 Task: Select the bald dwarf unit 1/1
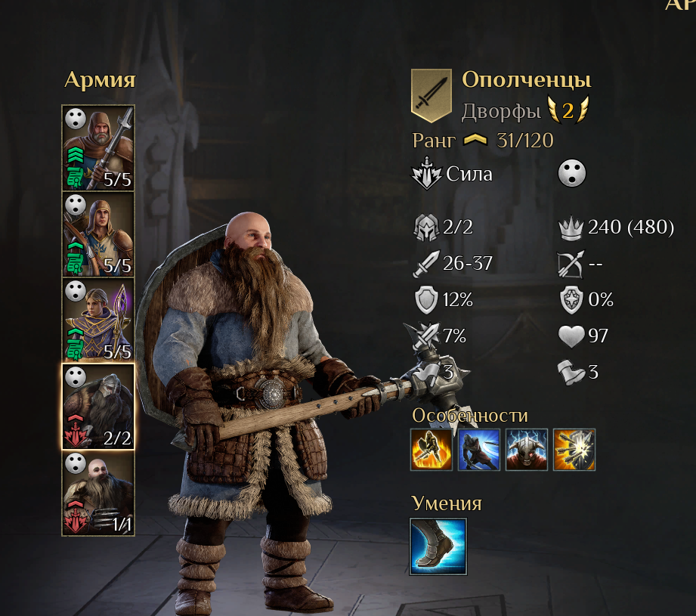[x=98, y=493]
